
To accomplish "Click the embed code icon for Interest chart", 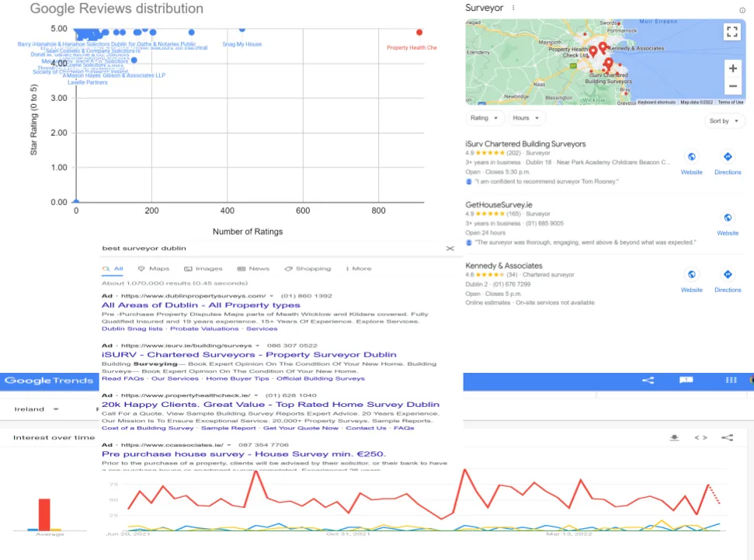I will click(700, 437).
